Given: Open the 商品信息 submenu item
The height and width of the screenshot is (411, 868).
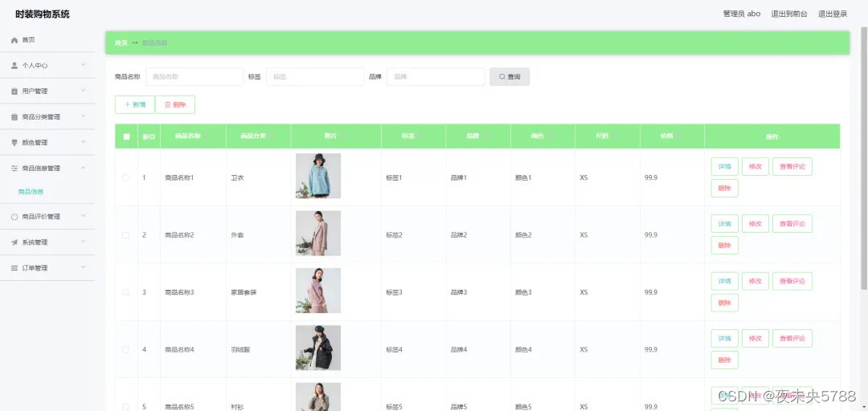Looking at the screenshot, I should [x=31, y=192].
